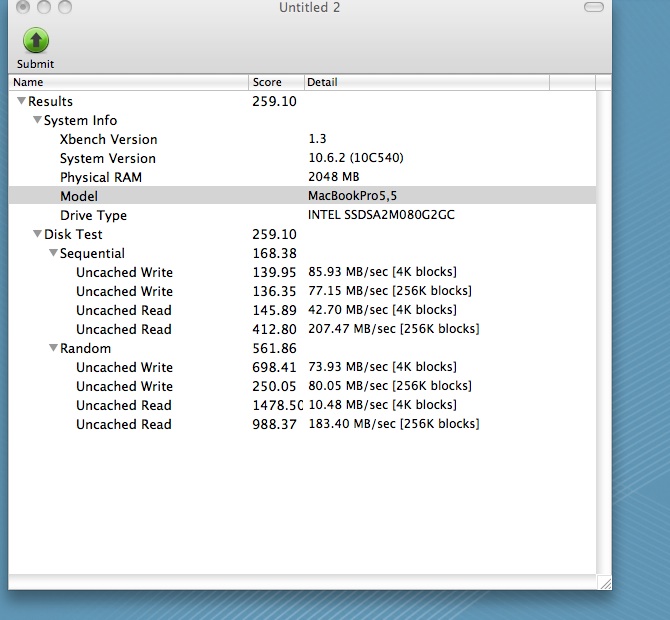
Task: Collapse the Sequential results group
Action: tap(53, 253)
